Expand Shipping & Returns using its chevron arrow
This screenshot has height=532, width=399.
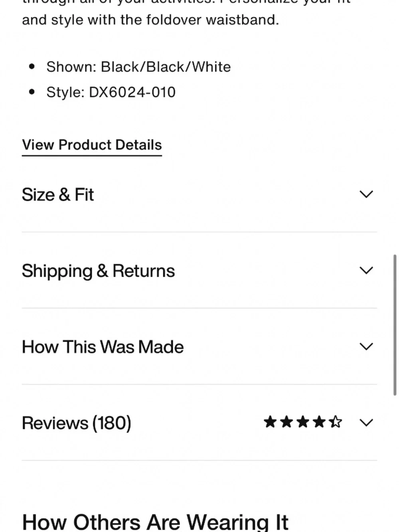click(366, 270)
